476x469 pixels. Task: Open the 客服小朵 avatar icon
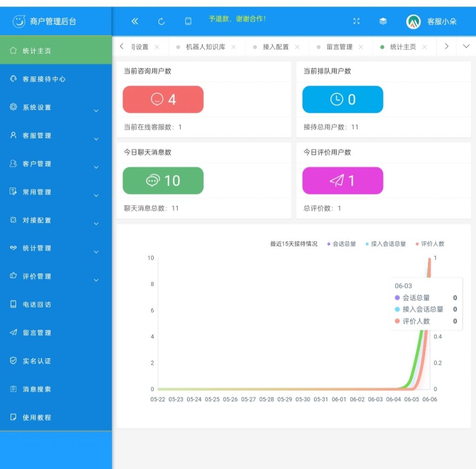click(413, 21)
